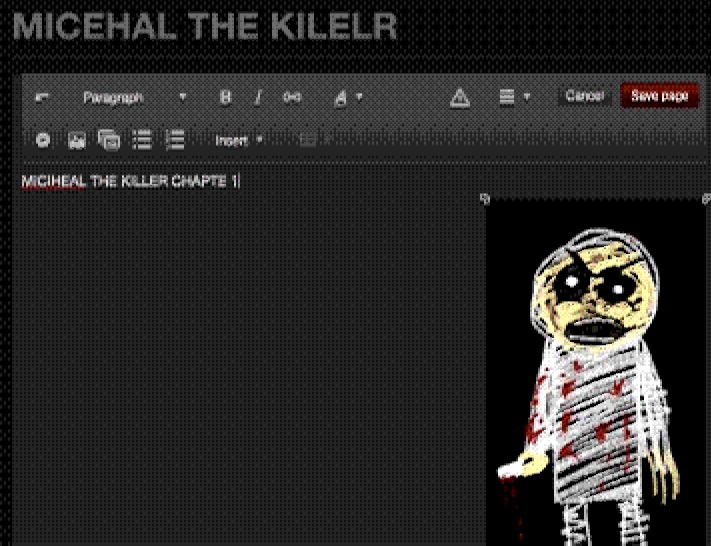
Task: Click the Cancel button
Action: click(x=584, y=96)
